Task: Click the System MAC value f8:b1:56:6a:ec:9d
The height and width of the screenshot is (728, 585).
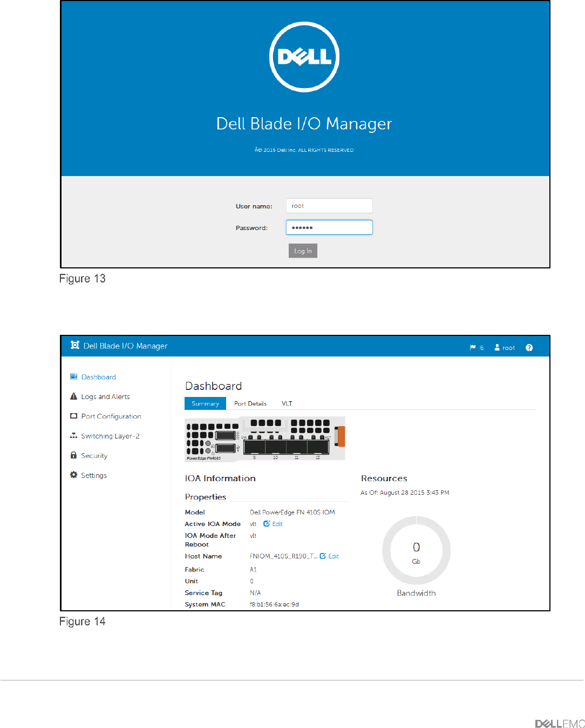Action: (274, 604)
